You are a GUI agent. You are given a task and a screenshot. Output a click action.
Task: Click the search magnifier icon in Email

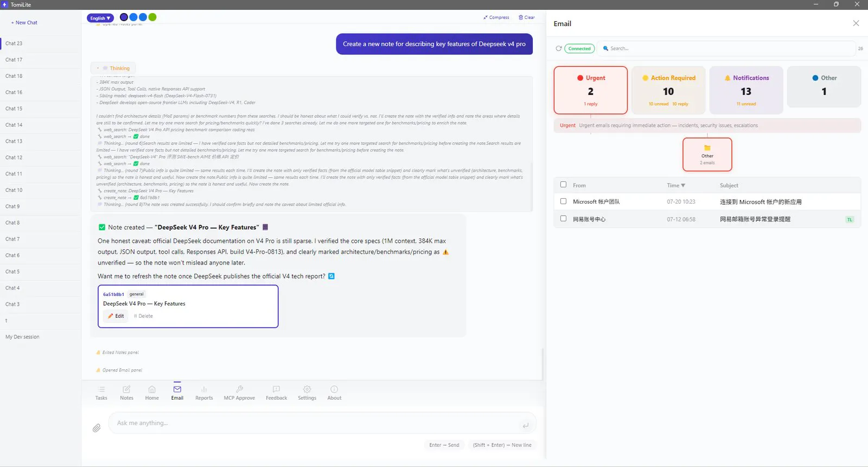pos(606,48)
